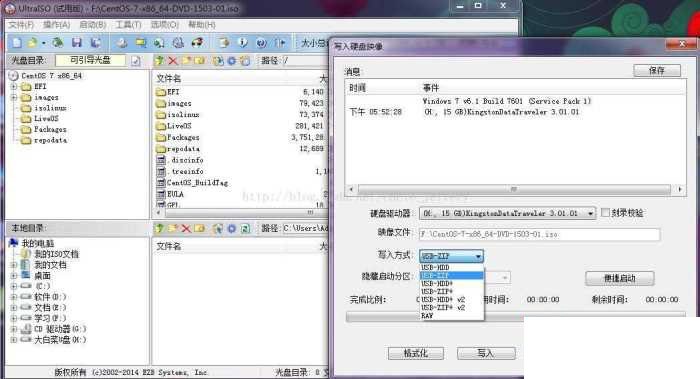Click the Help question-mark toolbar icon

(x=262, y=43)
